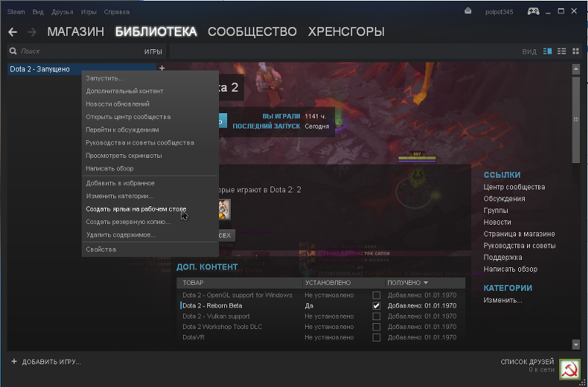Go forward using the right arrow
Screen dimensions: 588x387
[x=32, y=32]
